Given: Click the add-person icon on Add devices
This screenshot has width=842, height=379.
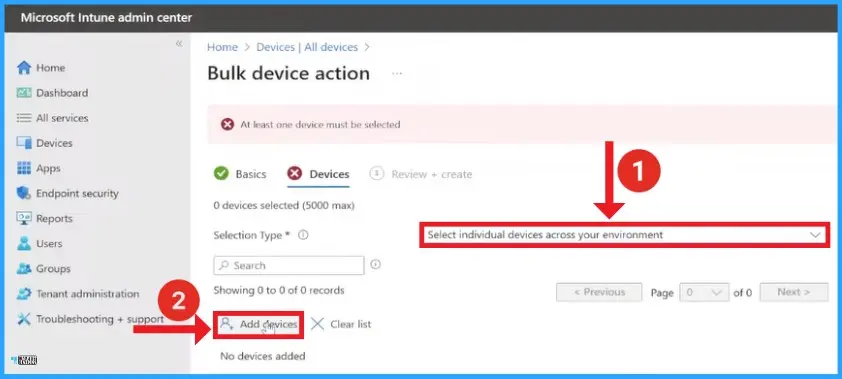Looking at the screenshot, I should [227, 324].
